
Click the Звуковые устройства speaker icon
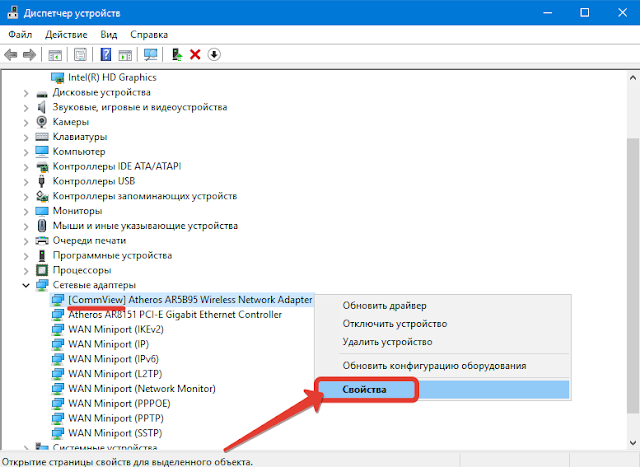[x=41, y=107]
